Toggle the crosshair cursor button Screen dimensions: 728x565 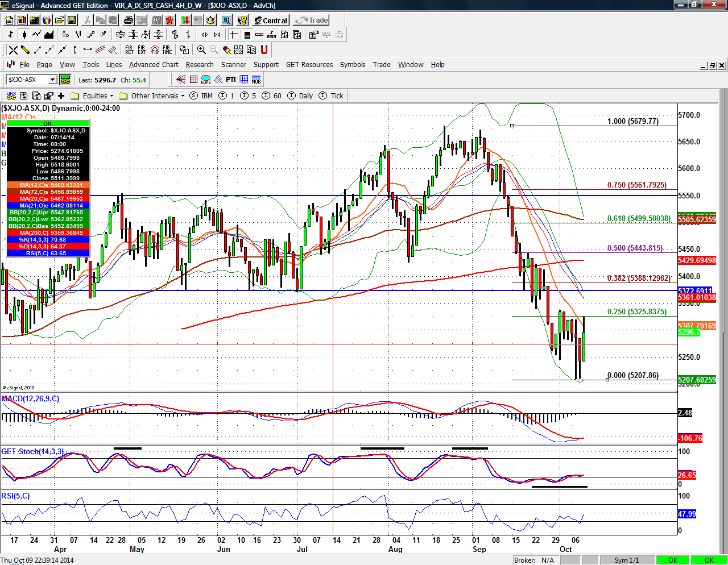[234, 35]
